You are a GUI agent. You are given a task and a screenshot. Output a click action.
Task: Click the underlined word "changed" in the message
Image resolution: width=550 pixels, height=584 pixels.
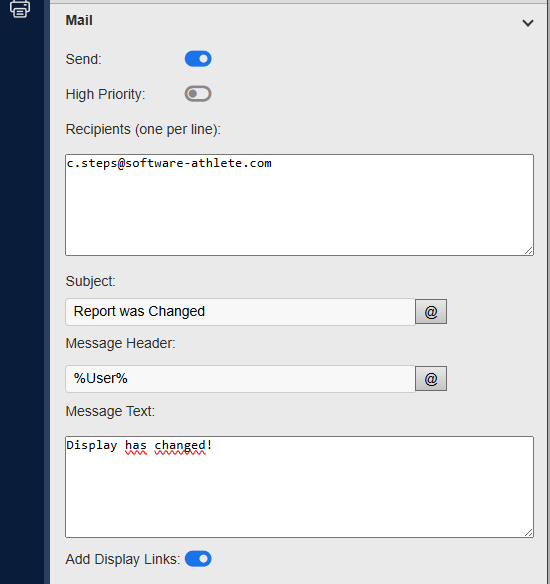pos(180,445)
